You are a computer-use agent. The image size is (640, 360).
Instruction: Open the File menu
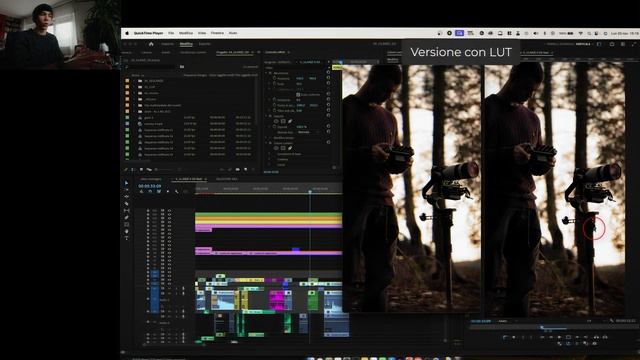pyautogui.click(x=171, y=33)
